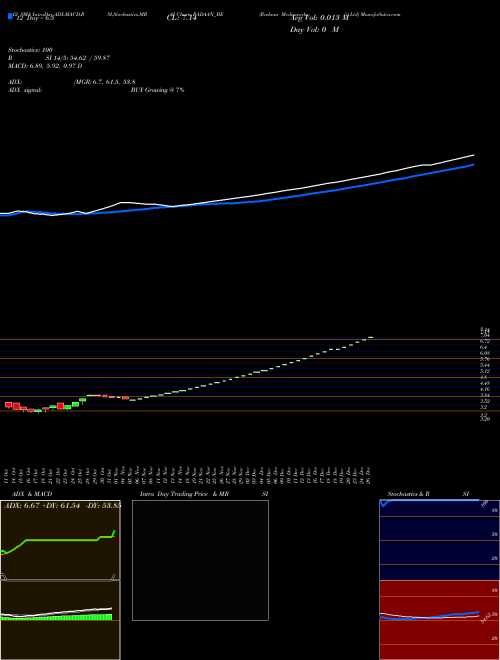
Task: Click the '(MGR) 6.7, 61.5, 53.8' ADX values
Action: tap(104, 82)
